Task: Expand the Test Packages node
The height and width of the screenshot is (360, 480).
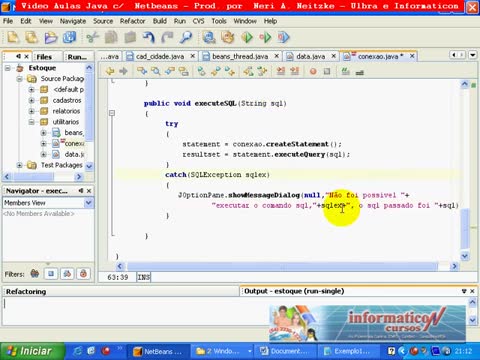Action: tap(19, 165)
